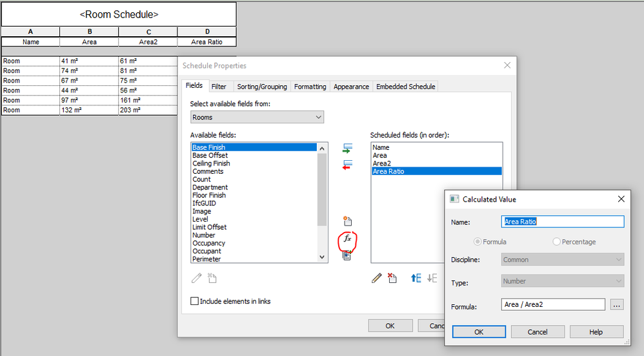This screenshot has width=644, height=356.
Task: Select Area2 in Scheduled fields list
Action: point(437,163)
